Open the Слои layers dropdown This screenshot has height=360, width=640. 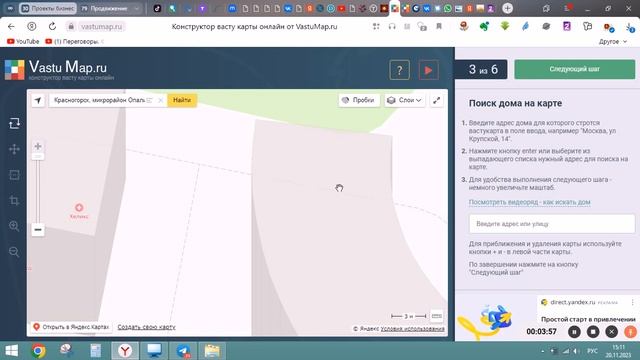[404, 100]
